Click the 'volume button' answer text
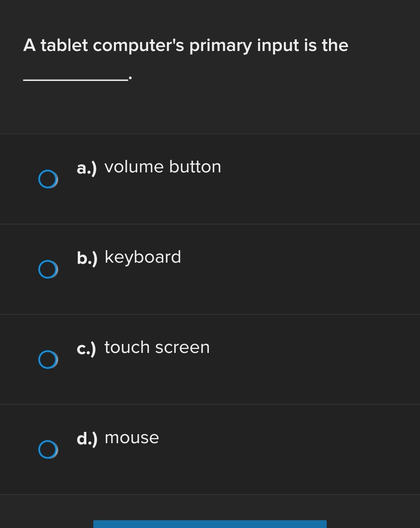 (163, 167)
